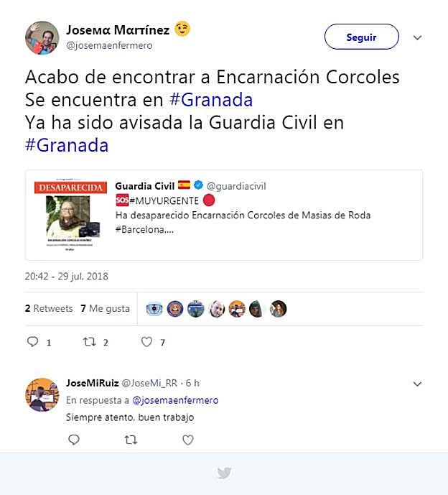
Task: Reply to JoseMiRuiz's comment via speech bubble
Action: click(74, 440)
